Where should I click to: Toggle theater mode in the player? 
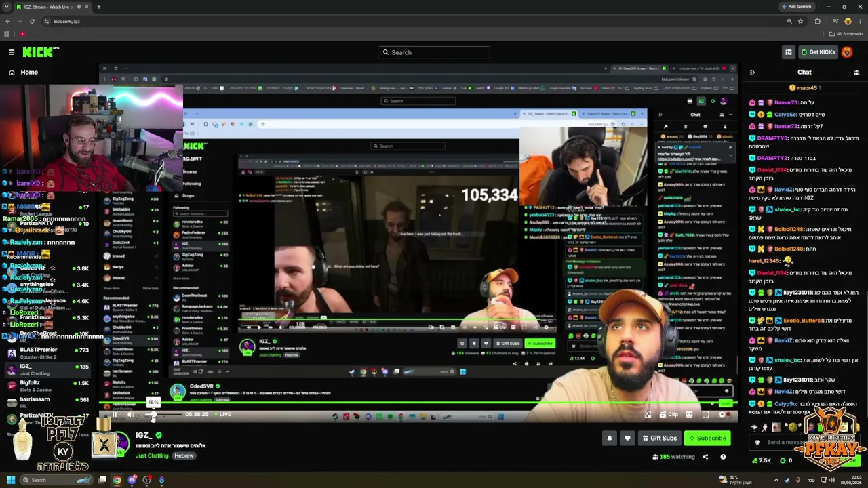(x=689, y=415)
